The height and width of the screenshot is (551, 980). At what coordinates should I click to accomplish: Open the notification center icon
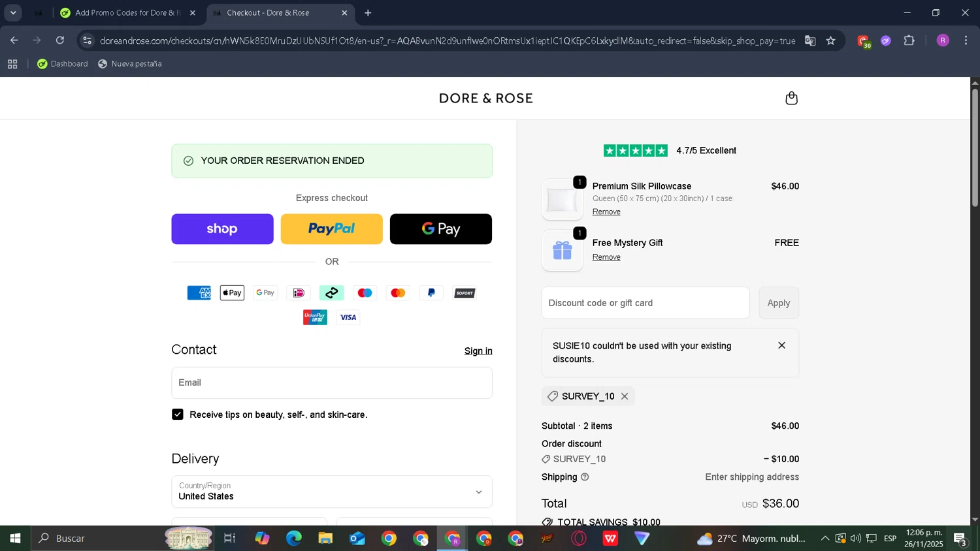click(960, 539)
